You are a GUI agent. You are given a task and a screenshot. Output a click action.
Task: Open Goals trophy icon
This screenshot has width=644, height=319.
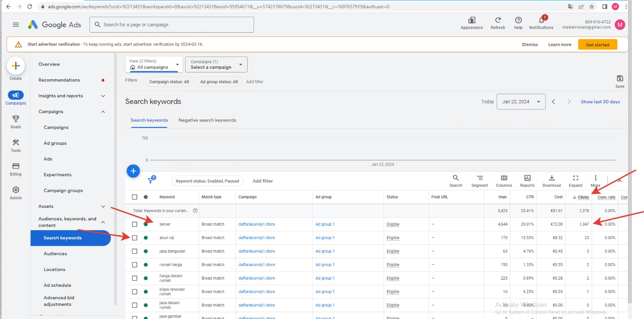(x=16, y=119)
